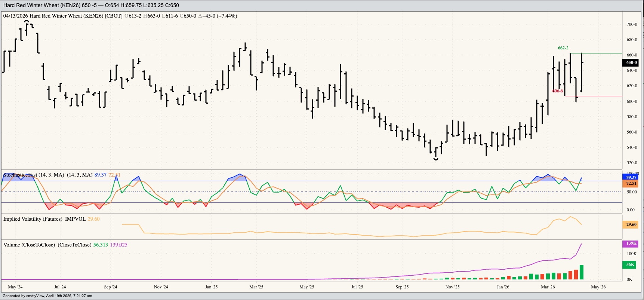Click the 29.60 implied volatility badge
The image size is (644, 300).
631,224
